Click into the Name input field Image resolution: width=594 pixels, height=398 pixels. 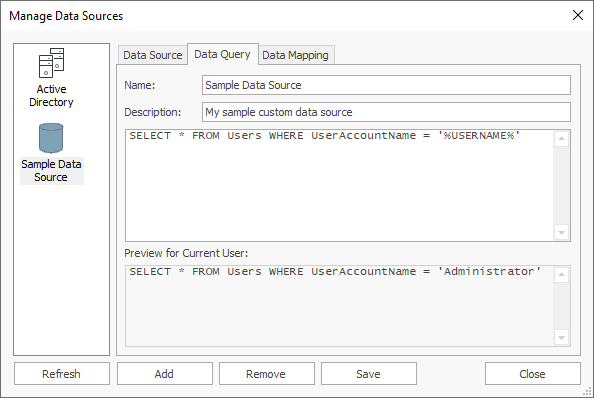[x=386, y=85]
